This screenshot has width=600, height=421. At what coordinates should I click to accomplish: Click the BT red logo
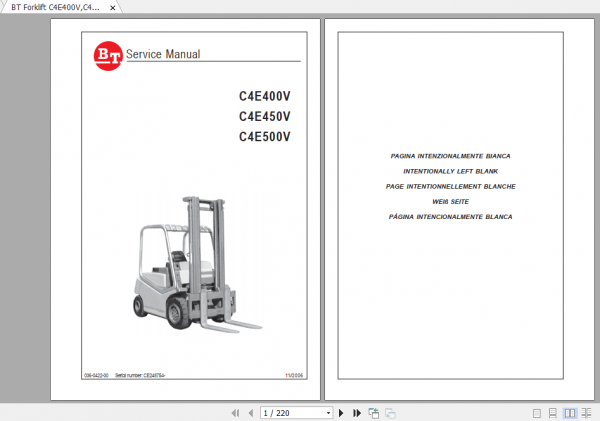pos(108,56)
